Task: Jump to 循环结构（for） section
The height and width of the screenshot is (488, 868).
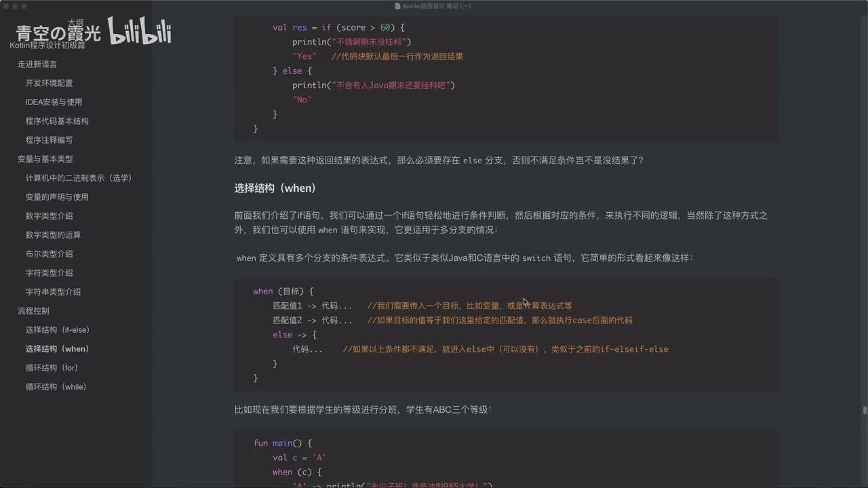Action: click(x=52, y=368)
